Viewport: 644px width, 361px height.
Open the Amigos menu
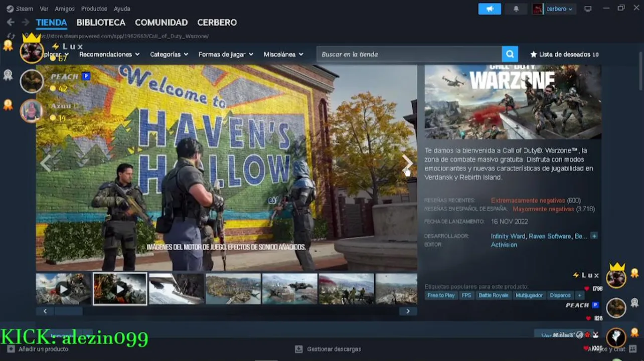(65, 9)
